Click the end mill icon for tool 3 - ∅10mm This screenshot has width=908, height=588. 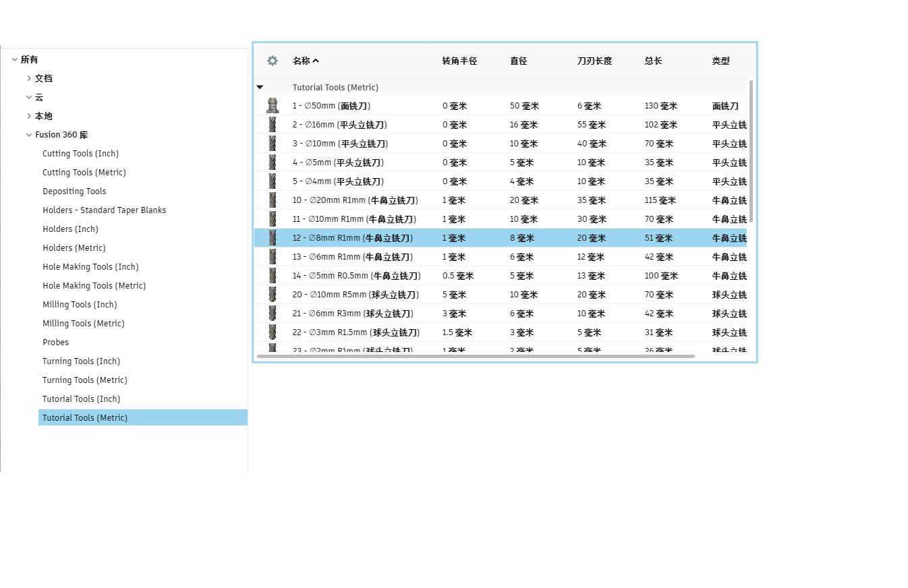pyautogui.click(x=273, y=144)
